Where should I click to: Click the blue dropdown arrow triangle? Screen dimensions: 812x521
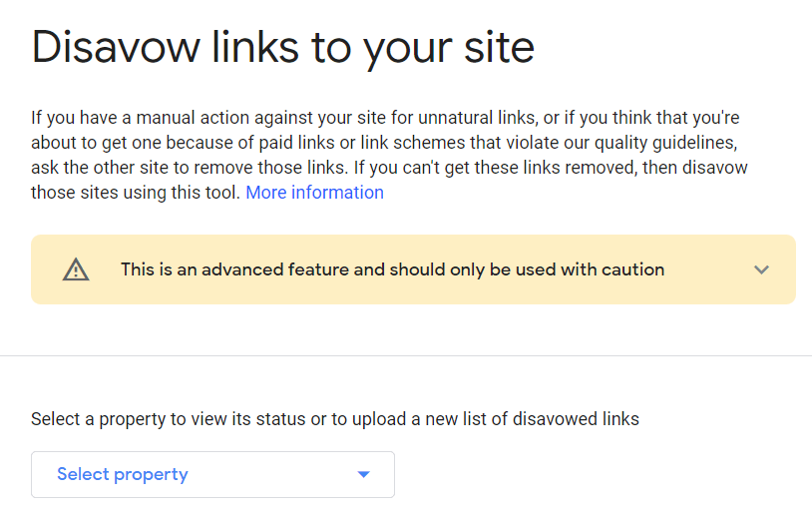click(x=363, y=474)
